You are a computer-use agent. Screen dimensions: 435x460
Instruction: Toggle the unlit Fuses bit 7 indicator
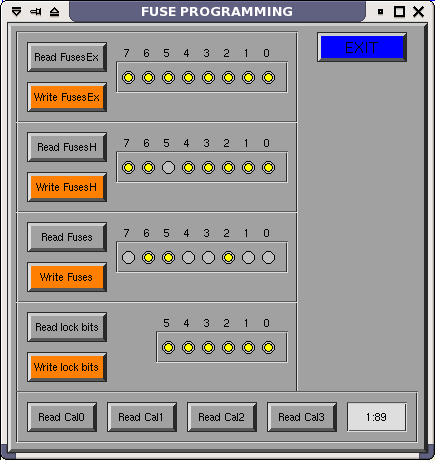[128, 258]
